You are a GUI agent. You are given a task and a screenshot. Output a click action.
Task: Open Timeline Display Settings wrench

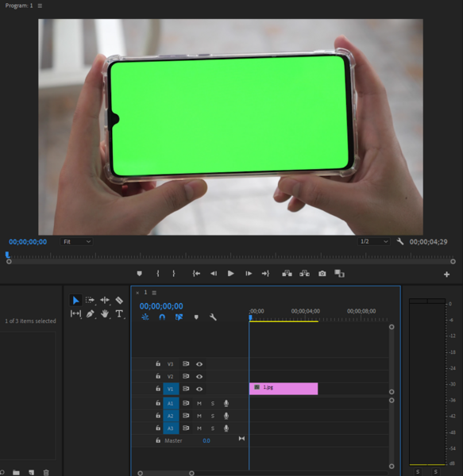click(213, 317)
